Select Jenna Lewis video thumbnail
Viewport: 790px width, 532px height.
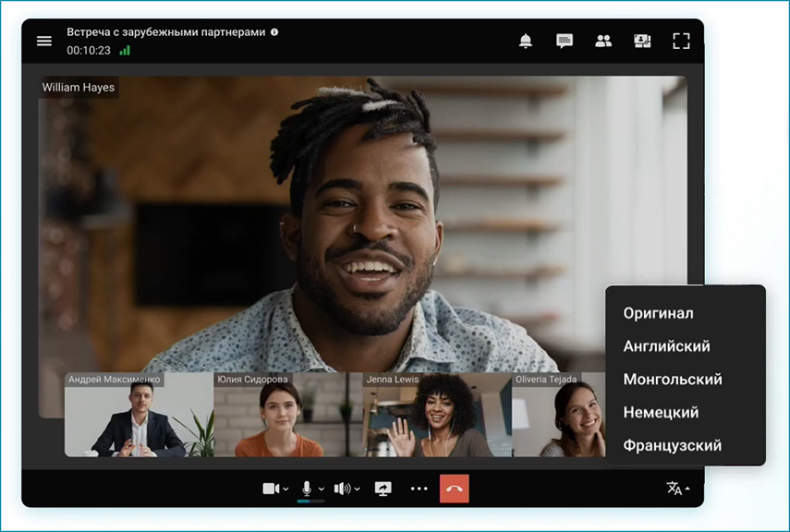(437, 415)
